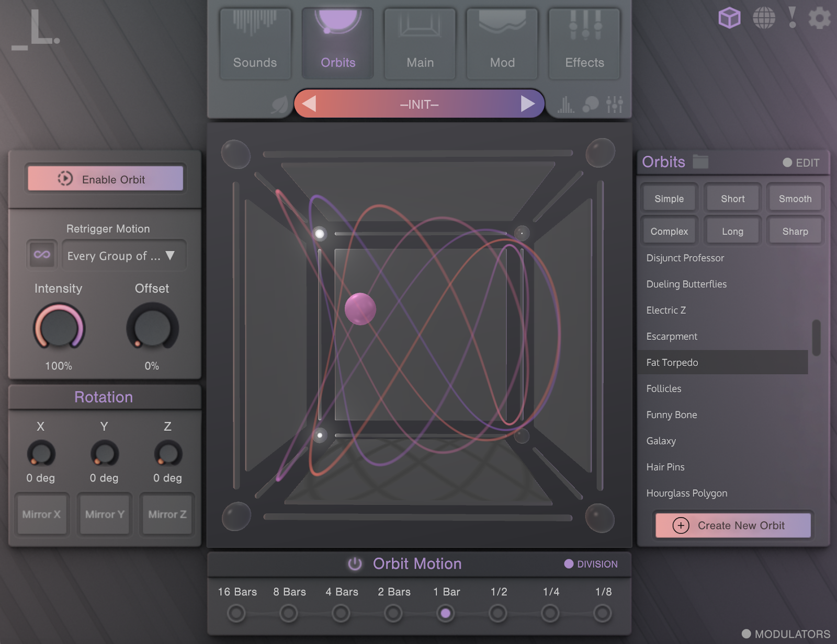837x644 pixels.
Task: Open the Orbits folder icon
Action: (700, 162)
